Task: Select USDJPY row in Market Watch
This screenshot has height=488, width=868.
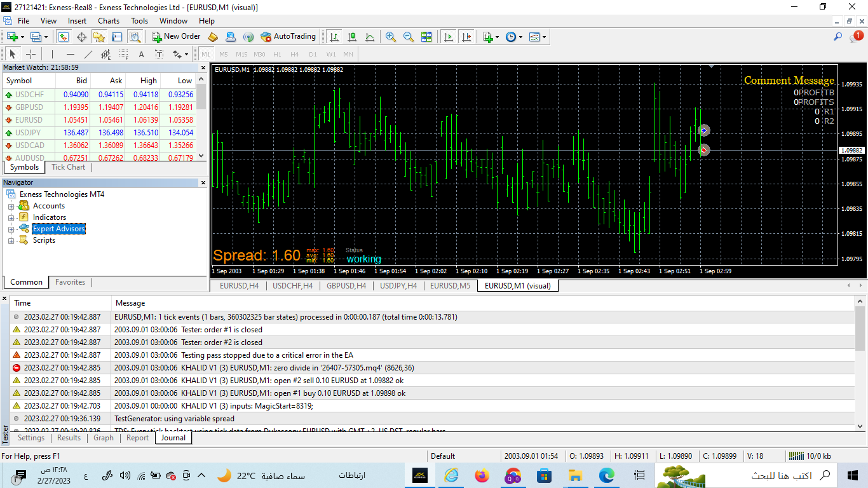Action: (x=99, y=132)
